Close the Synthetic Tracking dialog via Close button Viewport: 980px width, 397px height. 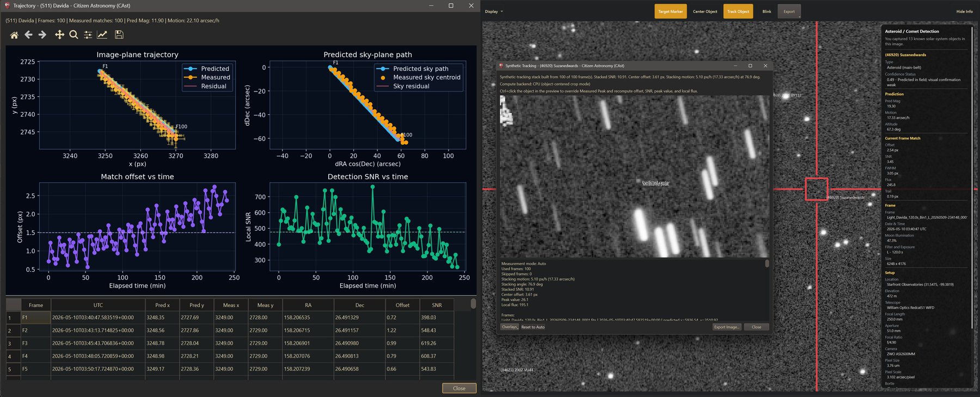pos(756,327)
